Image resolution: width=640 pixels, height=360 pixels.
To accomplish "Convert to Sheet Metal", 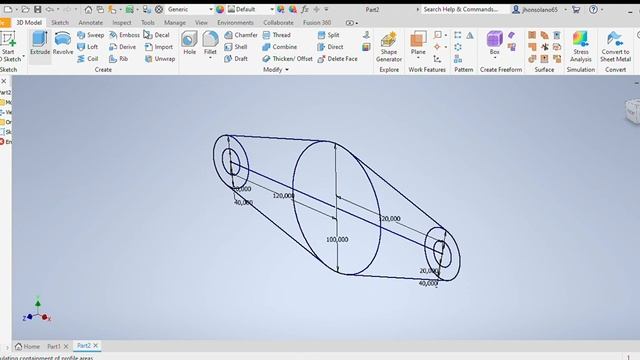I will pyautogui.click(x=616, y=47).
